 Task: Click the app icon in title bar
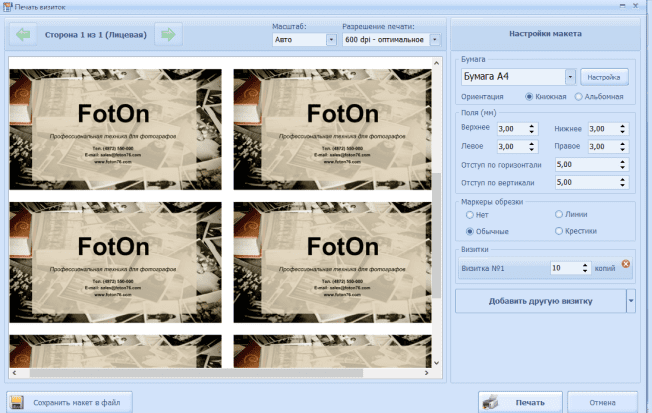pyautogui.click(x=7, y=7)
